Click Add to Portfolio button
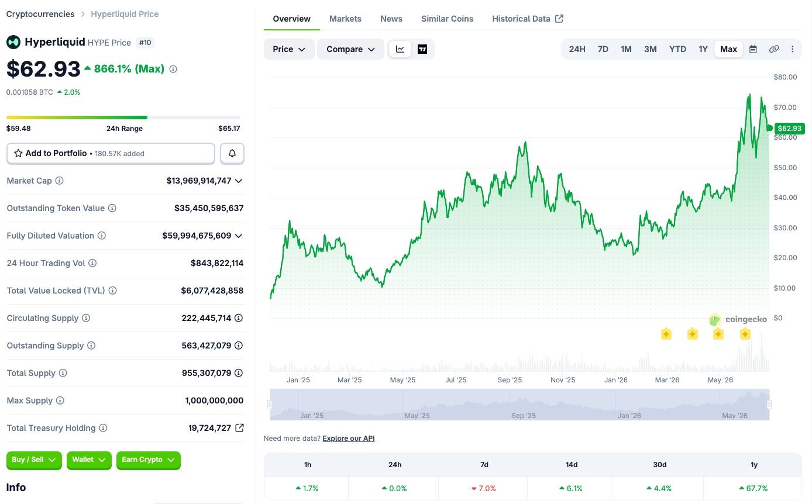The width and height of the screenshot is (812, 504). pyautogui.click(x=111, y=153)
